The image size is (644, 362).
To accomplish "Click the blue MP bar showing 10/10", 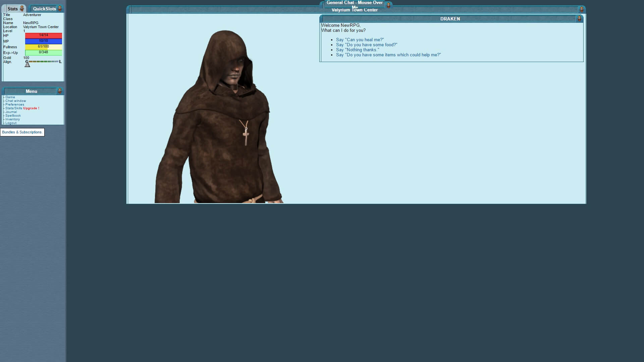I will point(44,41).
